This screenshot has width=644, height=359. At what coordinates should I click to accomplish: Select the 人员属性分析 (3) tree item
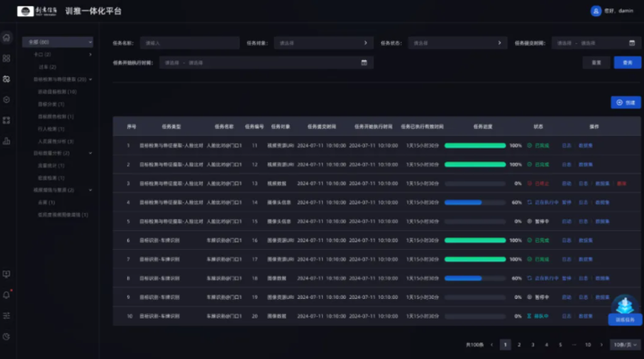pos(55,141)
